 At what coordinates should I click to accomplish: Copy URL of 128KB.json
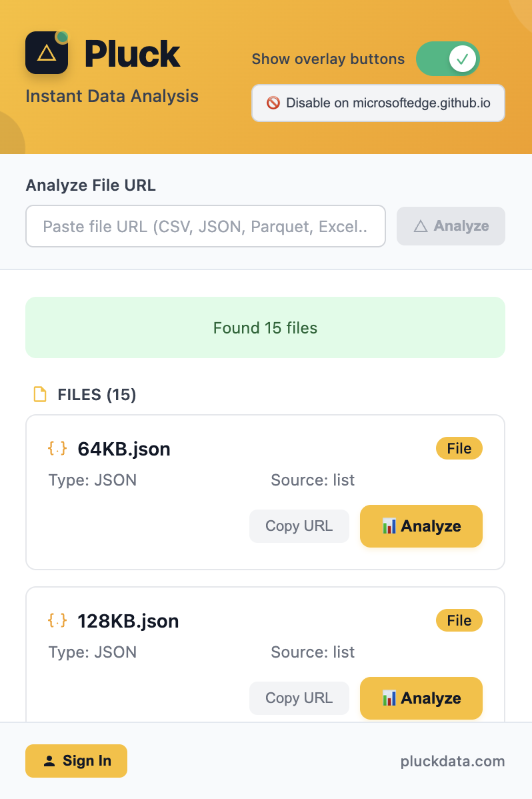click(299, 698)
